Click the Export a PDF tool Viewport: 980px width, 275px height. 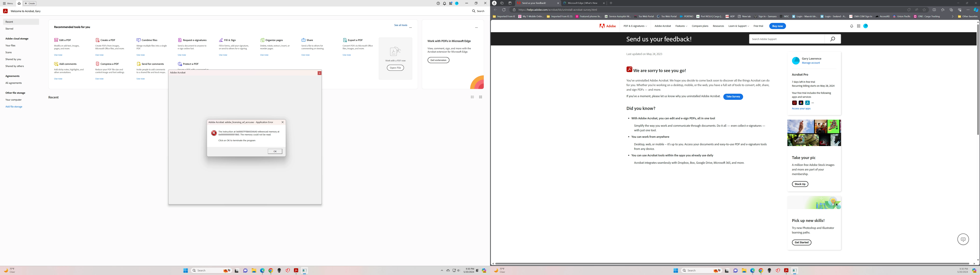(355, 40)
